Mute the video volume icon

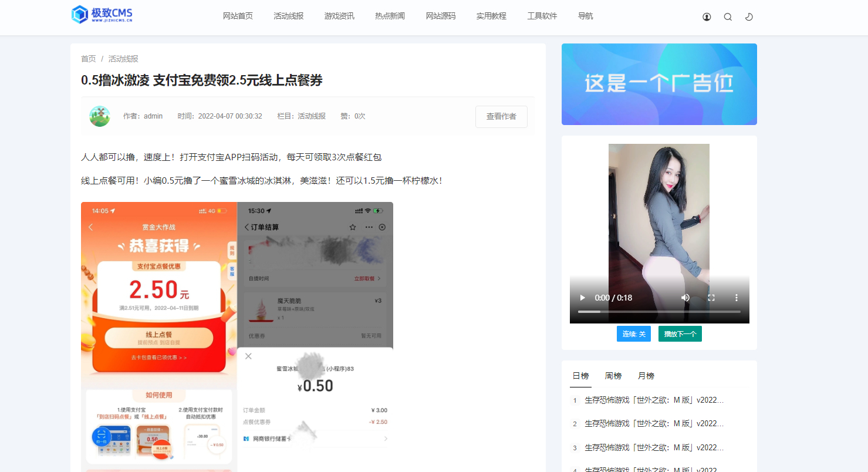[685, 298]
